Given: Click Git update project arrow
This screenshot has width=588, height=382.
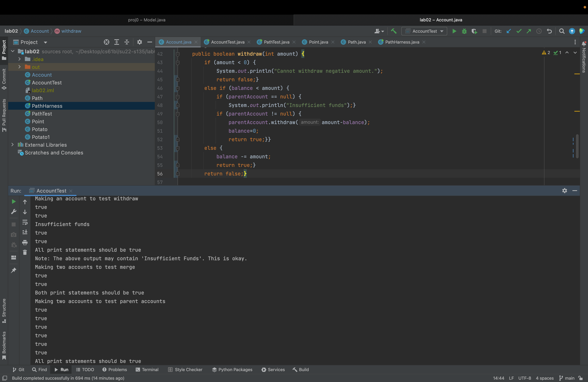Looking at the screenshot, I should tap(509, 31).
